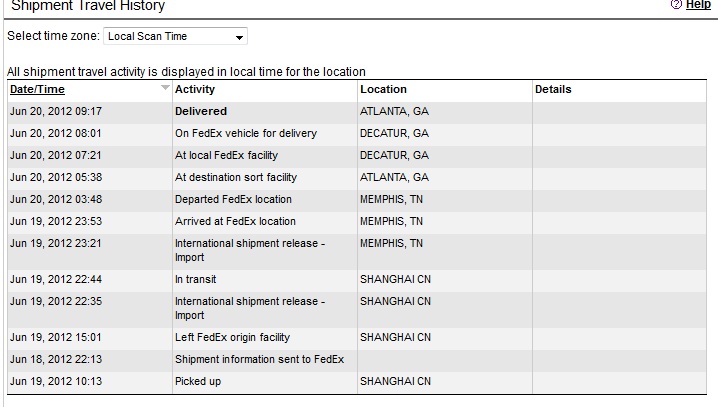Click the Details column header

(553, 89)
